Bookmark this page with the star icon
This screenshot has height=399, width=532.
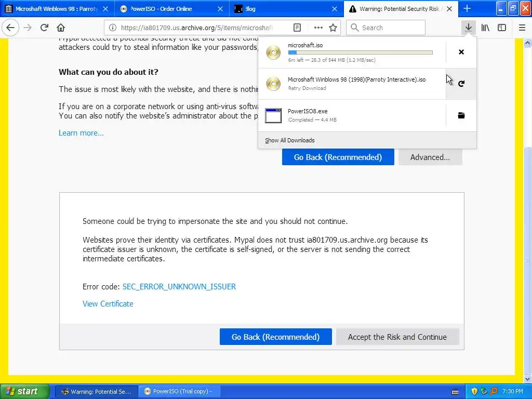333,28
